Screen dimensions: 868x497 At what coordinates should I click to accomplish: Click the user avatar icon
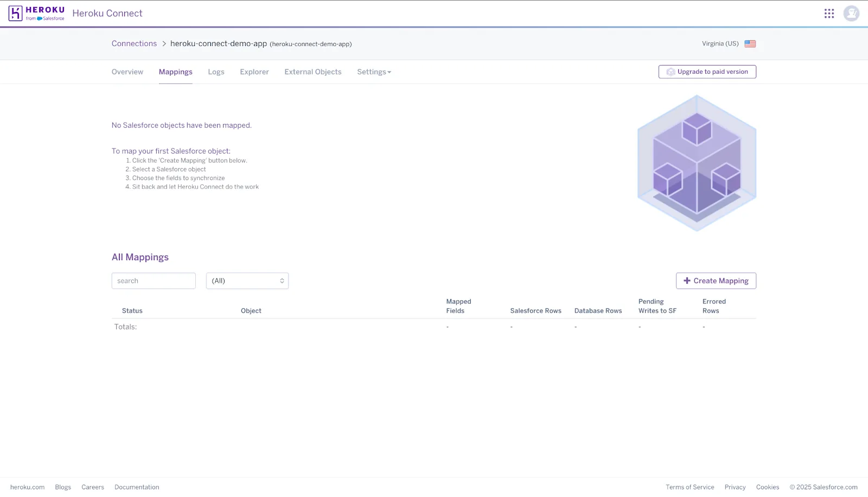tap(851, 13)
